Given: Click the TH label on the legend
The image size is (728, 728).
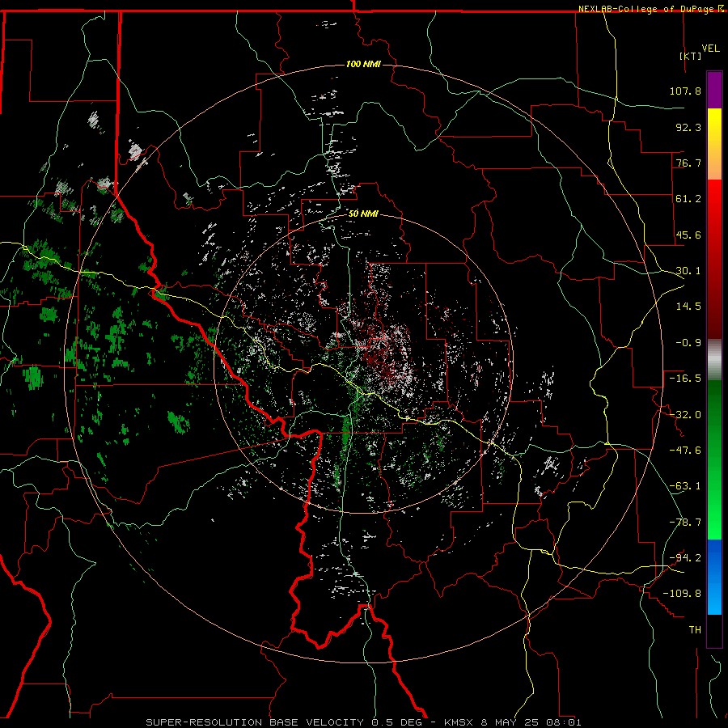Looking at the screenshot, I should 695,630.
